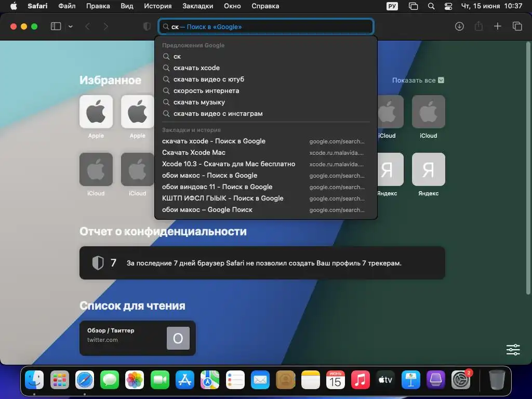Screen dimensions: 532x399
Task: Open System Settings from the Dock
Action: [461, 380]
